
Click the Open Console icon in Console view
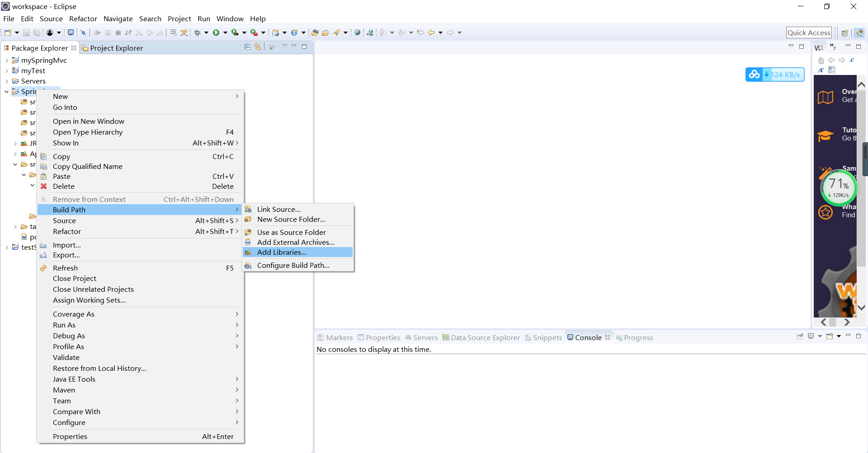(830, 336)
